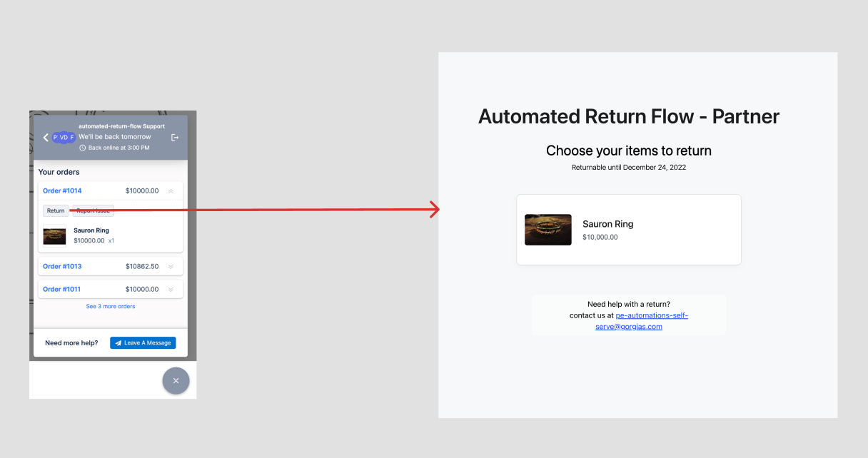The width and height of the screenshot is (868, 458).
Task: Click the clock icon beside Back online
Action: coord(82,148)
